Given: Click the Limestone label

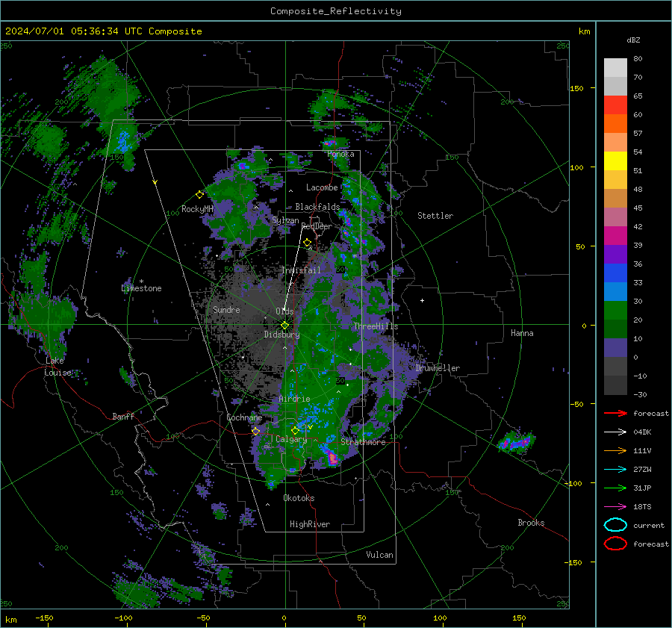Looking at the screenshot, I should pos(141,288).
